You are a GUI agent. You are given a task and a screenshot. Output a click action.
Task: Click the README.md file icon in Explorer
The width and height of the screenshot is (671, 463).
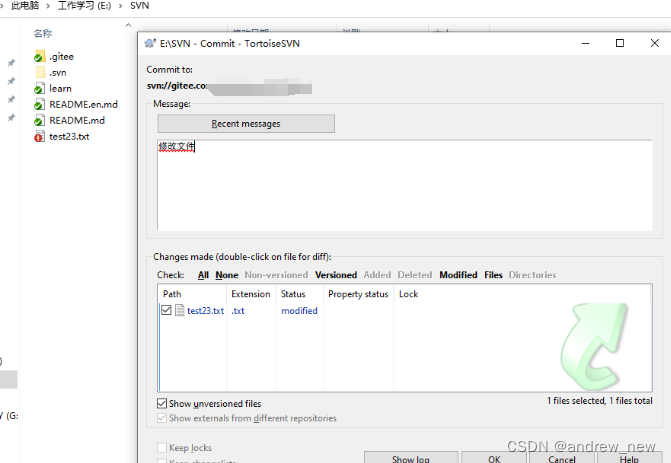[x=39, y=121]
